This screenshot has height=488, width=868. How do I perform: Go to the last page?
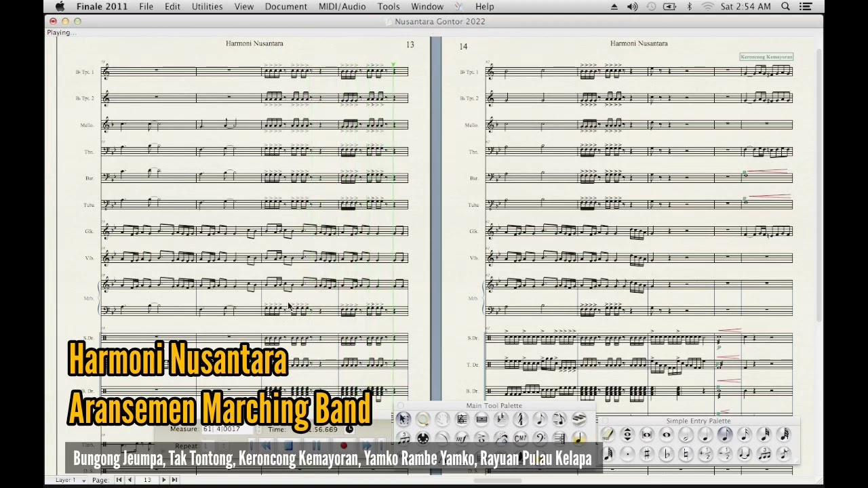(174, 480)
